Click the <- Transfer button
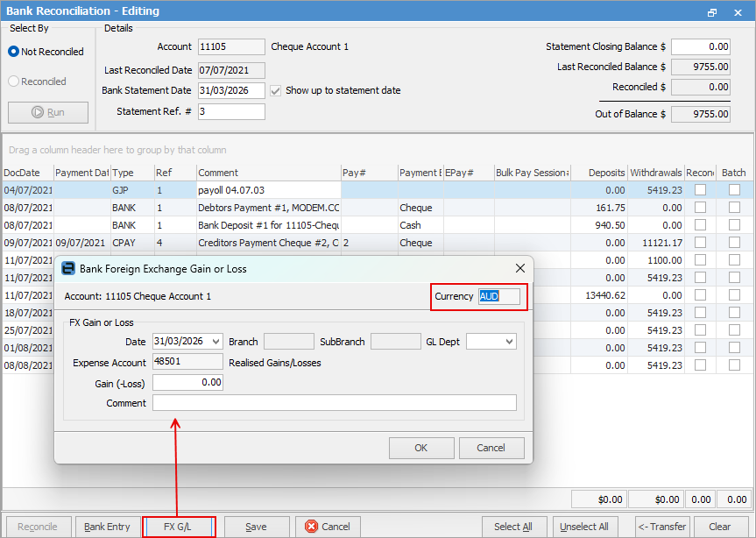The width and height of the screenshot is (756, 538). click(x=662, y=527)
